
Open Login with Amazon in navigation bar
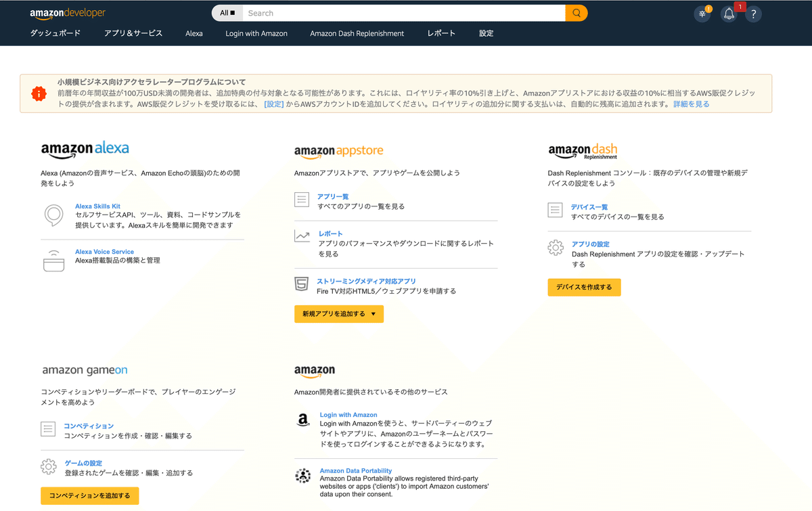(x=256, y=33)
